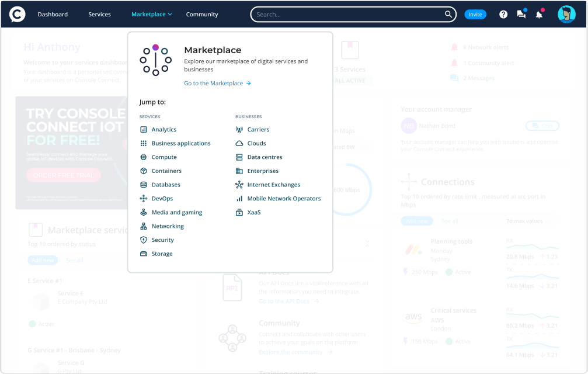Select Carriers under Businesses
Image resolution: width=588 pixels, height=374 pixels.
click(258, 129)
